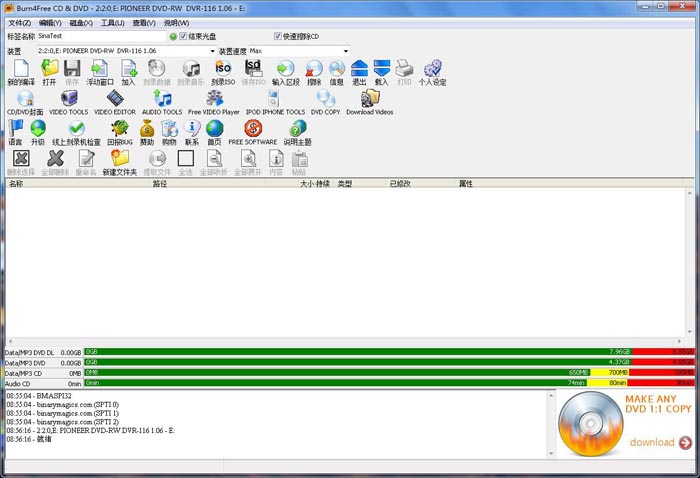Image resolution: width=700 pixels, height=478 pixels.
Task: Toggle the 结束光盘 finalize disc checkbox
Action: [x=183, y=36]
